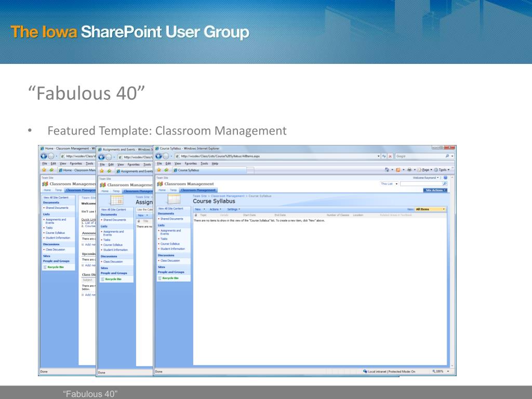Click Add to Favorites icon in Home window

[51, 170]
